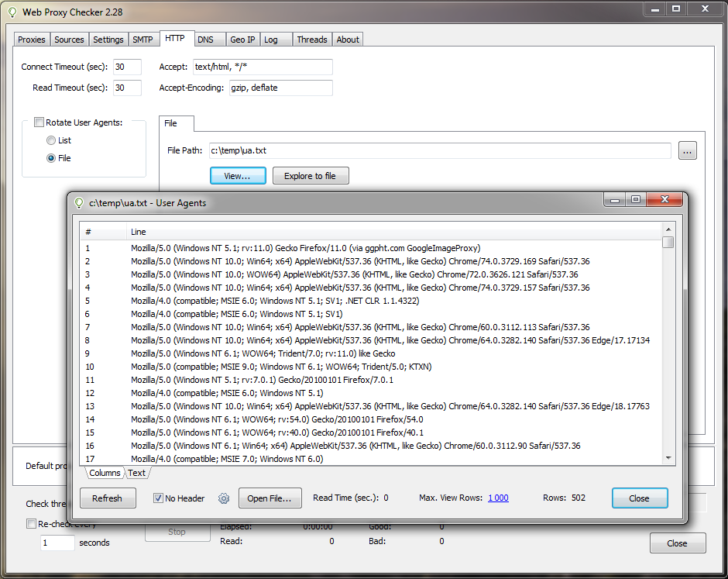Uncheck the No Header checkbox
Screen dimensions: 728x579
[x=158, y=498]
